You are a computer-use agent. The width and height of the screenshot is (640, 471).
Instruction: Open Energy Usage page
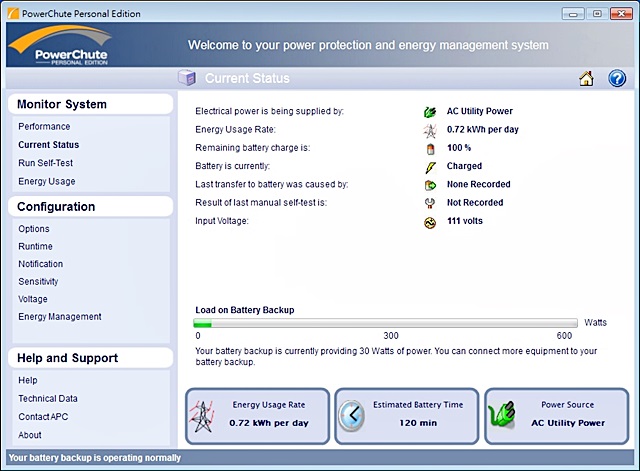(x=47, y=181)
